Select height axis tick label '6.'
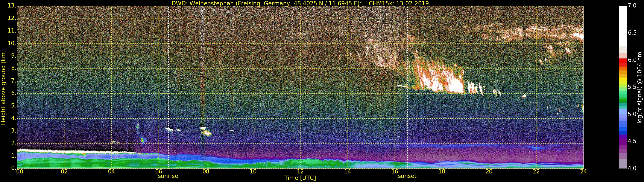 (x=14, y=94)
